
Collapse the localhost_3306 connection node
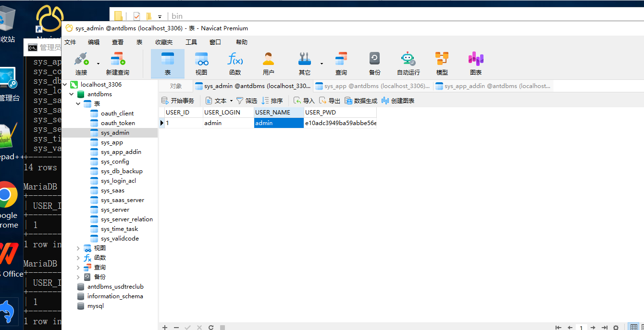pos(65,84)
